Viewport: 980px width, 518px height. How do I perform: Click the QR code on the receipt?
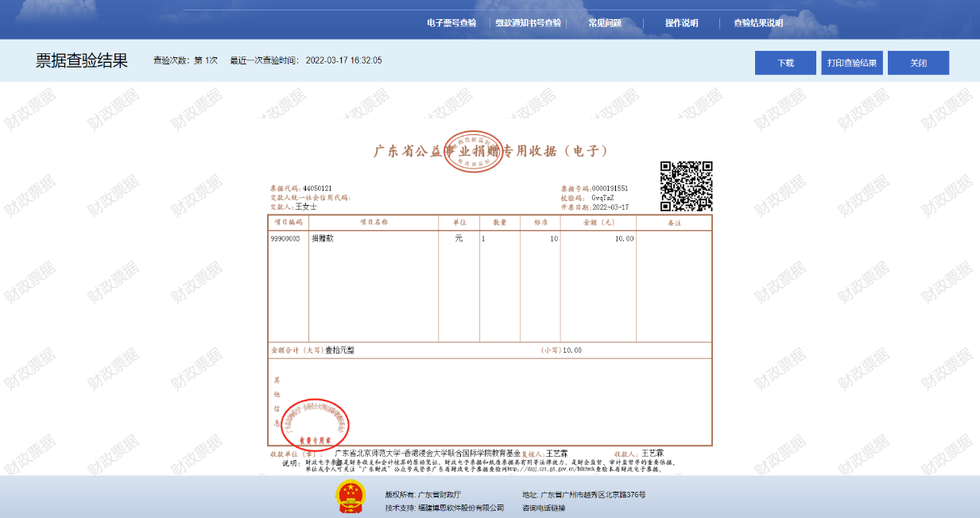pyautogui.click(x=686, y=187)
